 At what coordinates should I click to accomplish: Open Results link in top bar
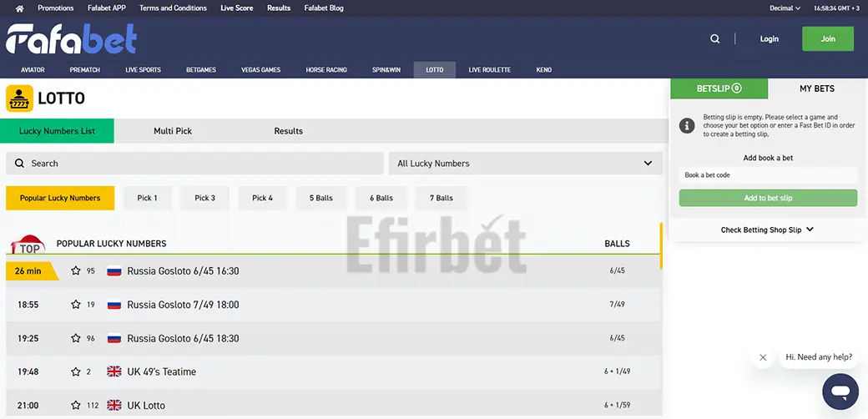[x=279, y=8]
